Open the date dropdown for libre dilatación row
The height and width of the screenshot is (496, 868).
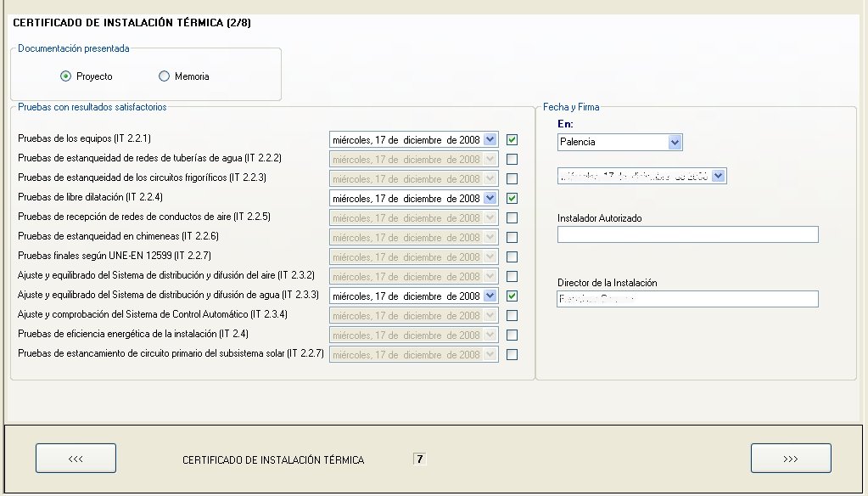[x=490, y=199]
